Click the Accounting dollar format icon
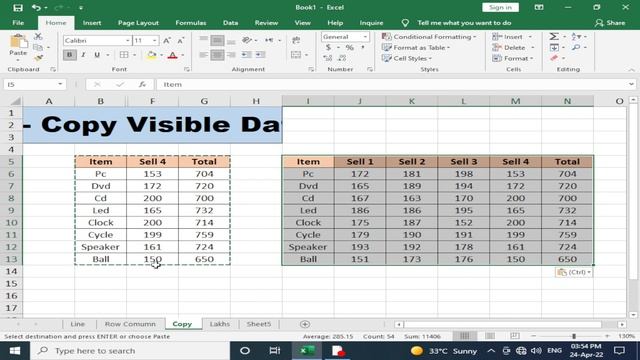The height and width of the screenshot is (360, 640). [x=328, y=47]
